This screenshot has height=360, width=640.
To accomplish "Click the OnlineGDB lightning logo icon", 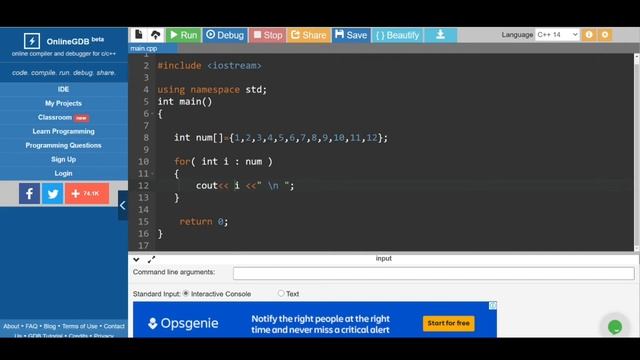I will coord(32,41).
